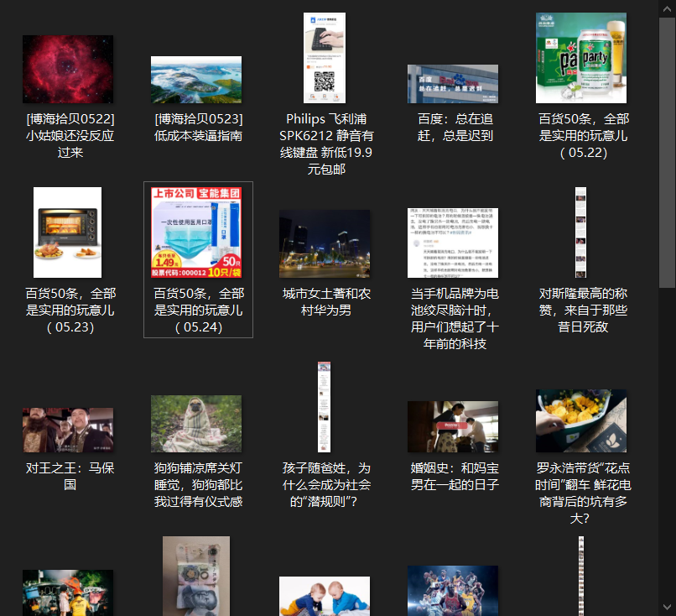The width and height of the screenshot is (676, 616).
Task: Open the NBA players collage thumbnail
Action: tap(452, 590)
